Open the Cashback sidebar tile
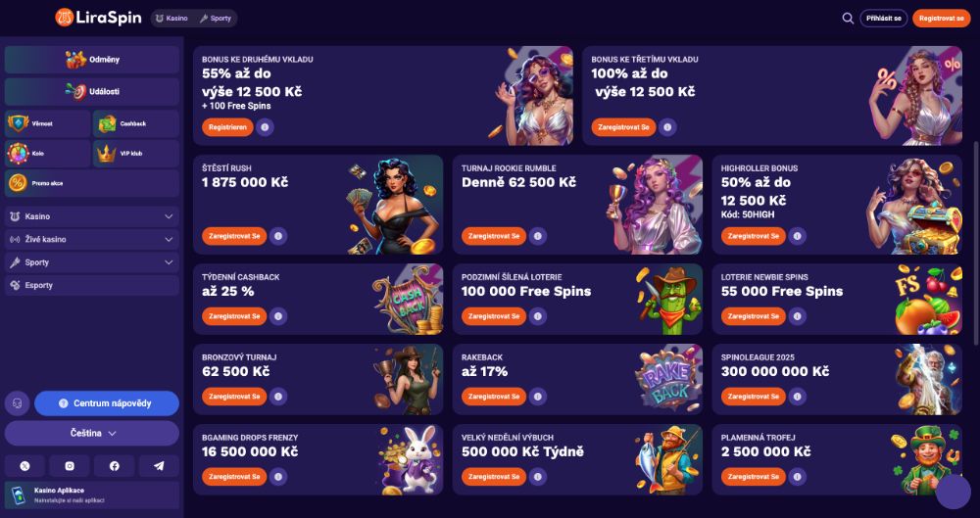 [x=135, y=123]
